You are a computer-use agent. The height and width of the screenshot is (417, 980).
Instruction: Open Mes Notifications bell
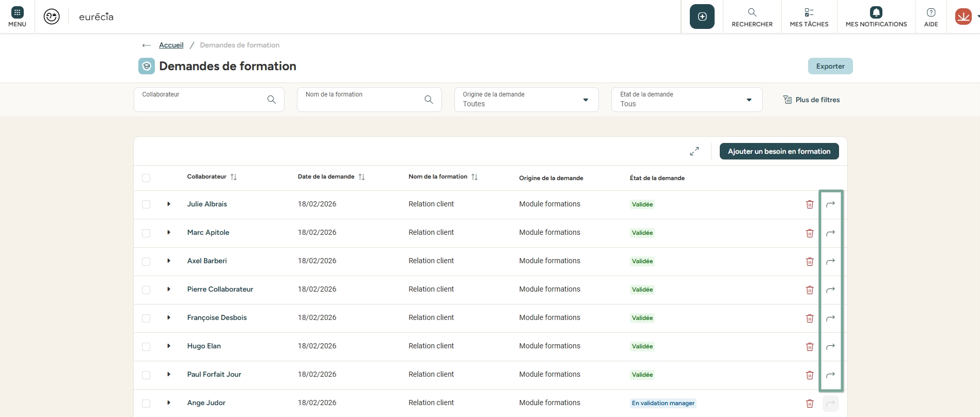pos(876,17)
